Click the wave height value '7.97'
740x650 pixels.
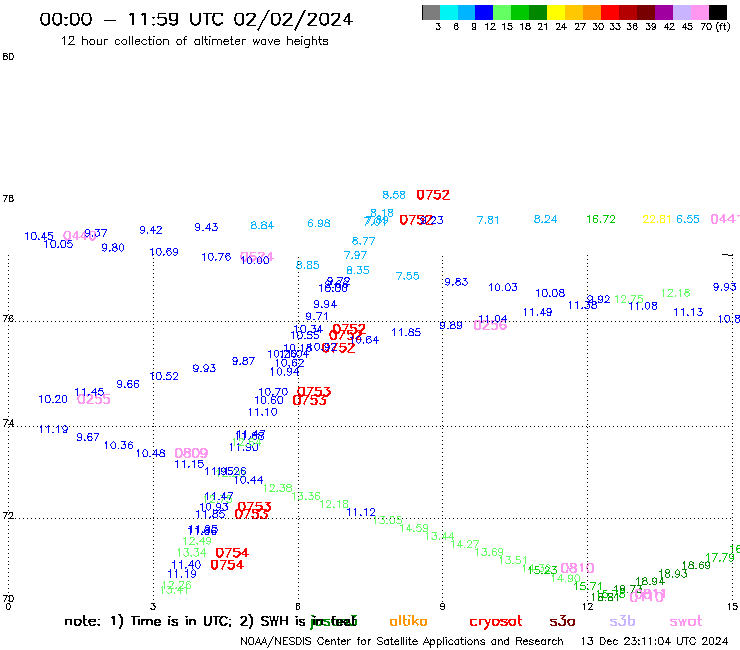pyautogui.click(x=355, y=255)
